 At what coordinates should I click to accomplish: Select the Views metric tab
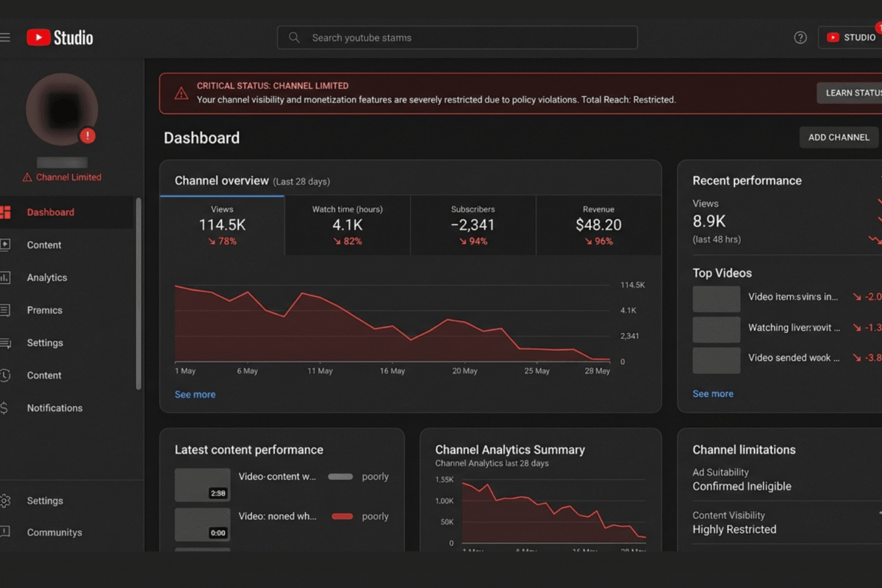(222, 225)
